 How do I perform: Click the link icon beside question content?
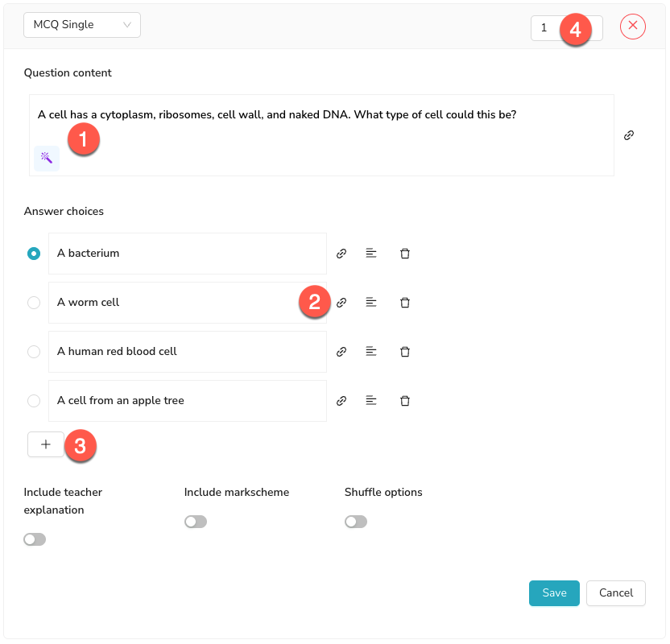(x=629, y=135)
